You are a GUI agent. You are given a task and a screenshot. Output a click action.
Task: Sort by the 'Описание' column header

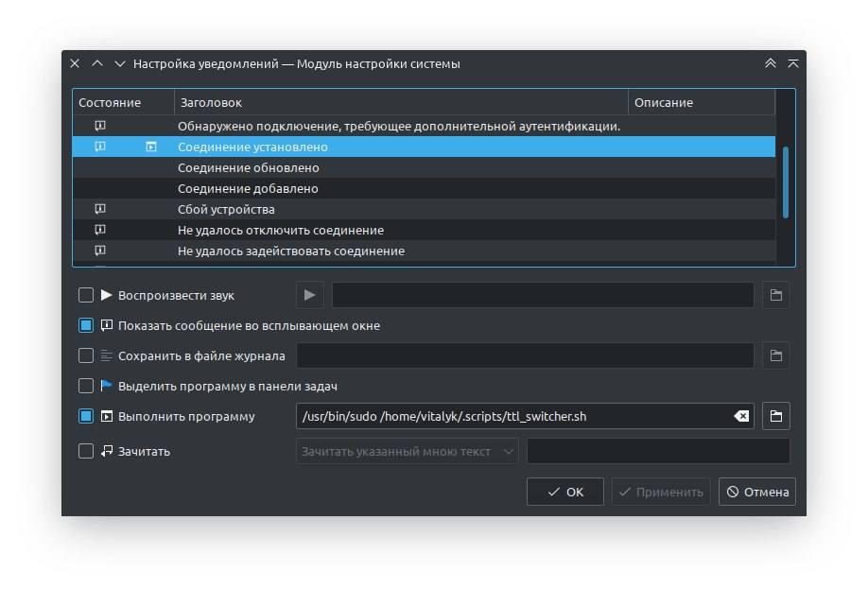(x=702, y=102)
